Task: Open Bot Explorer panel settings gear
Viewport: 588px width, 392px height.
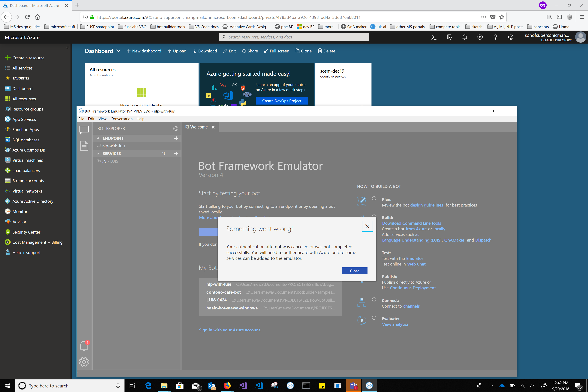Action: click(175, 128)
